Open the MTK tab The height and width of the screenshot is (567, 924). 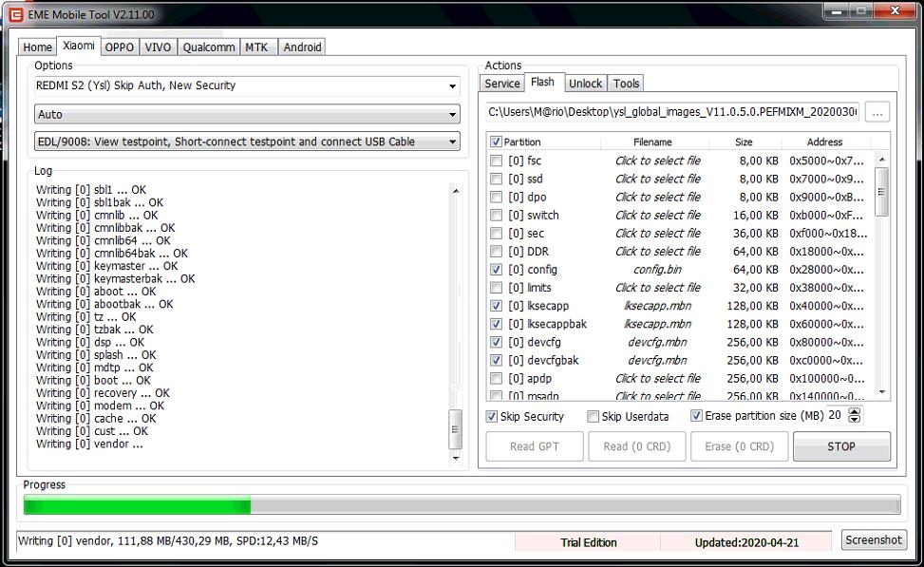[257, 47]
